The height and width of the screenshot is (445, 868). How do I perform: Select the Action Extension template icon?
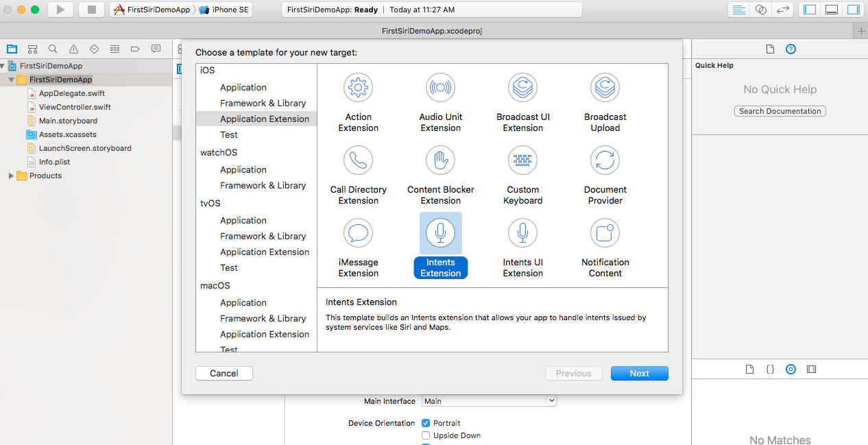pyautogui.click(x=359, y=88)
